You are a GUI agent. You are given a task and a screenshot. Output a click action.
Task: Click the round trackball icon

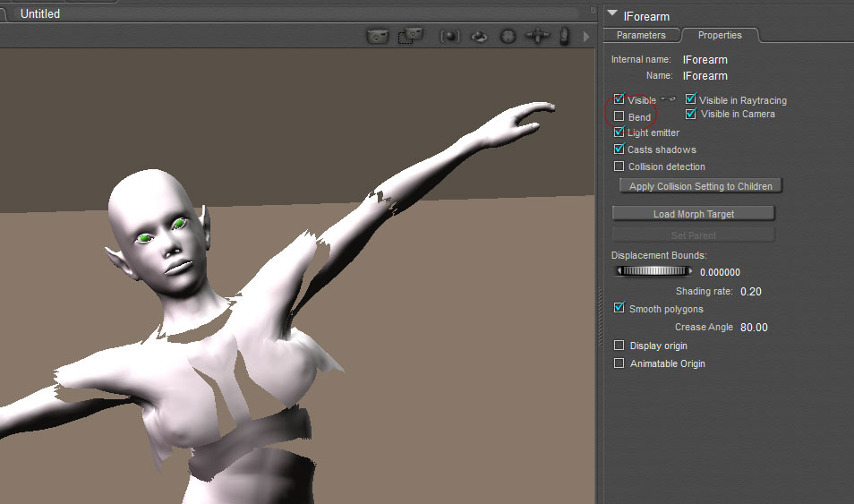click(508, 37)
